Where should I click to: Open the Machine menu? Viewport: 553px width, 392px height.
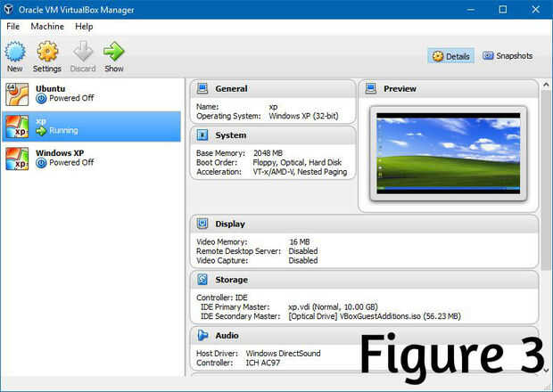(x=47, y=27)
